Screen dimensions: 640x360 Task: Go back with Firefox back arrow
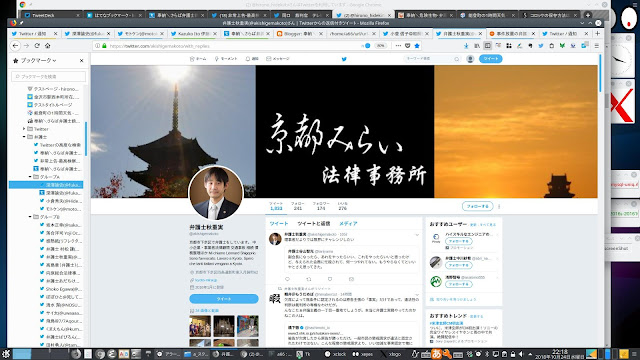16,46
